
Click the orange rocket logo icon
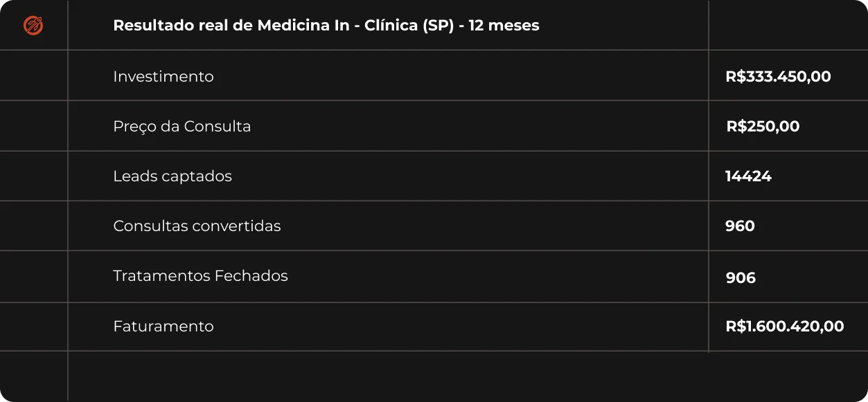[33, 26]
